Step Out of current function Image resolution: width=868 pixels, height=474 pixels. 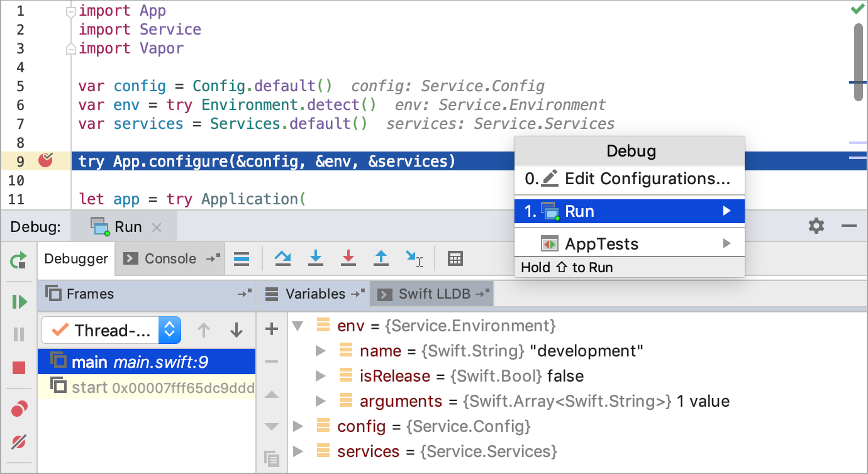[x=381, y=258]
